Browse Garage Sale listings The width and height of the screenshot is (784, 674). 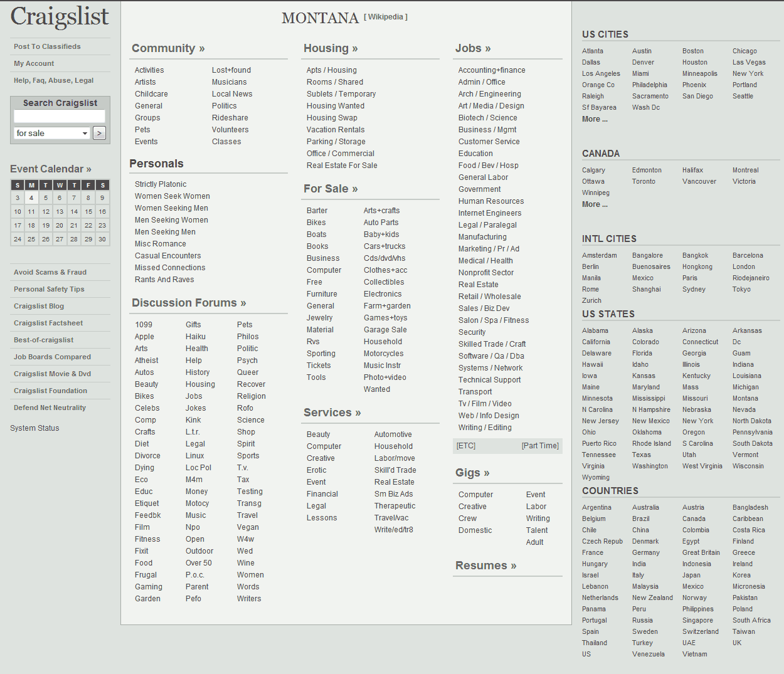pos(385,330)
